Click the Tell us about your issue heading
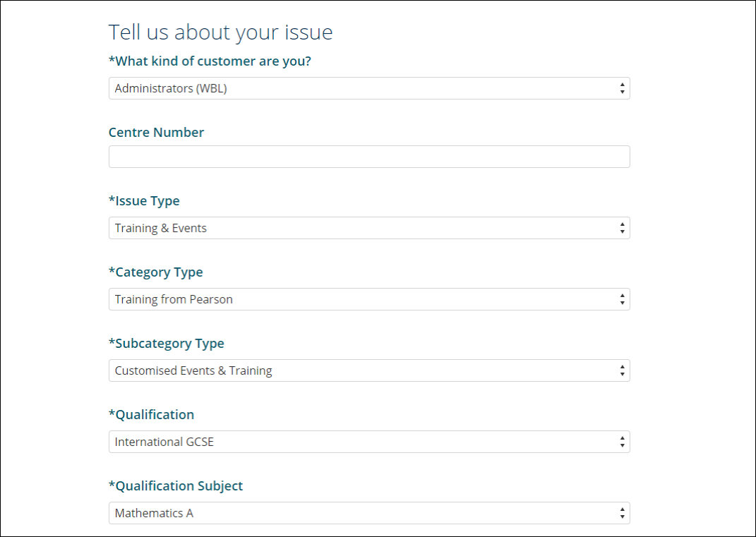This screenshot has width=756, height=537. click(x=220, y=32)
